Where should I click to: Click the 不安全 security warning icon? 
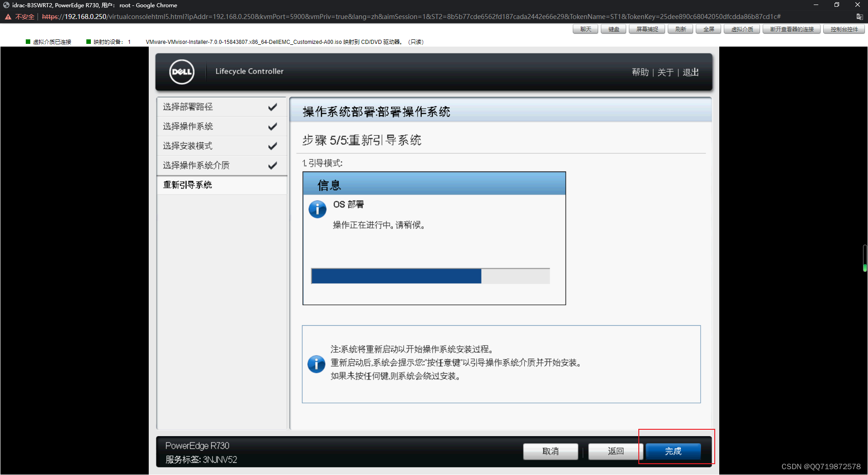(8, 17)
